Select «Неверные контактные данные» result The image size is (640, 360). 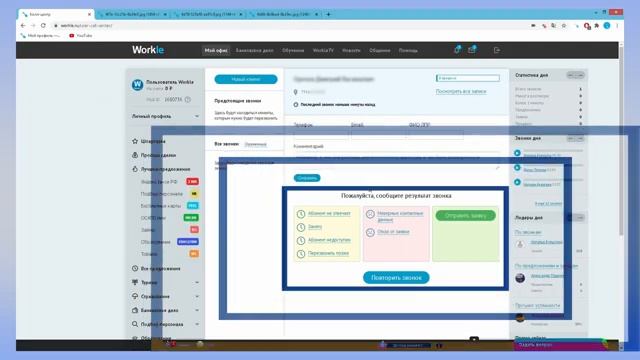tap(400, 216)
